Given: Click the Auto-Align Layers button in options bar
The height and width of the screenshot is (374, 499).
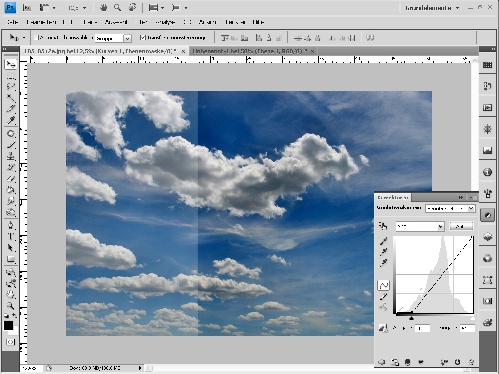Looking at the screenshot, I should coord(370,38).
